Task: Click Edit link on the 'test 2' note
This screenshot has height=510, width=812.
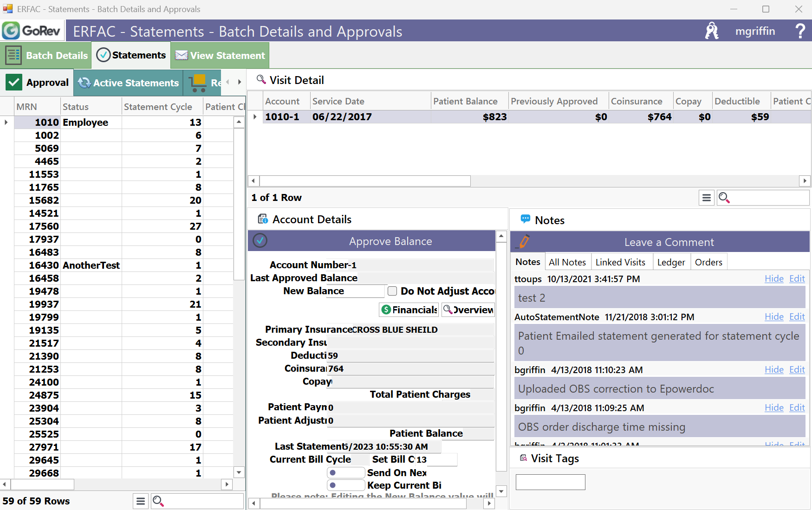Action: tap(797, 278)
